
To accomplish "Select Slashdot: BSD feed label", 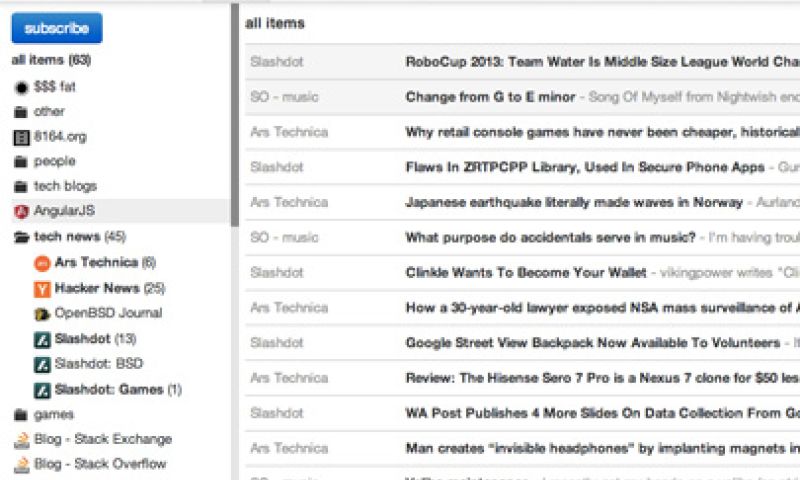I will [x=99, y=364].
